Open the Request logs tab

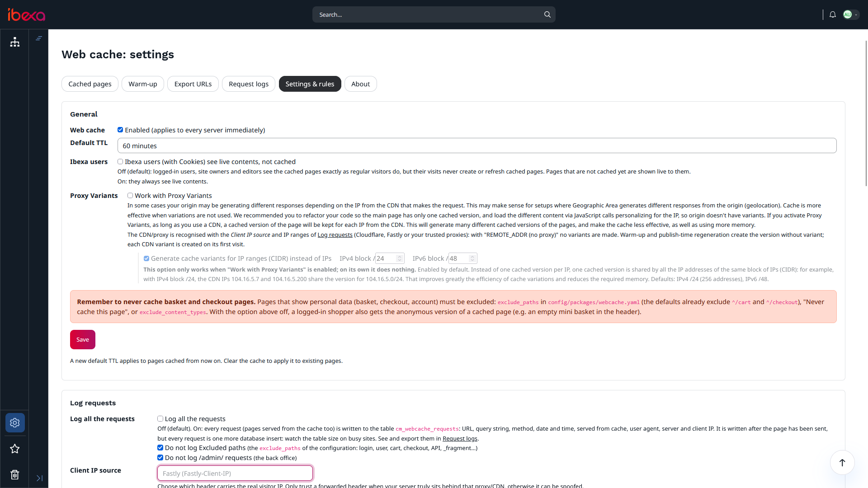coord(249,84)
